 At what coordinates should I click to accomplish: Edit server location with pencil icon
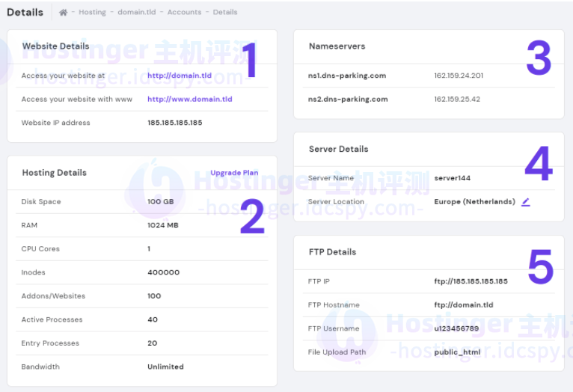click(525, 202)
